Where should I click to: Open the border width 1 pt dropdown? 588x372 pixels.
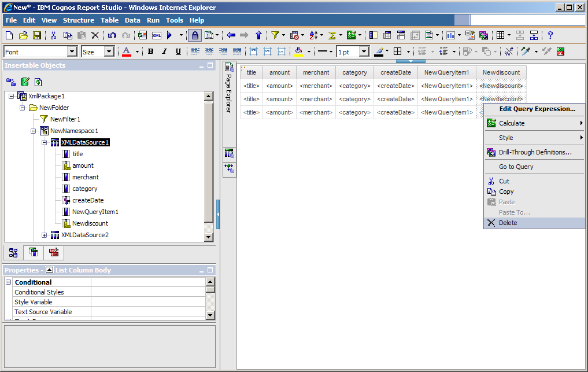[364, 51]
